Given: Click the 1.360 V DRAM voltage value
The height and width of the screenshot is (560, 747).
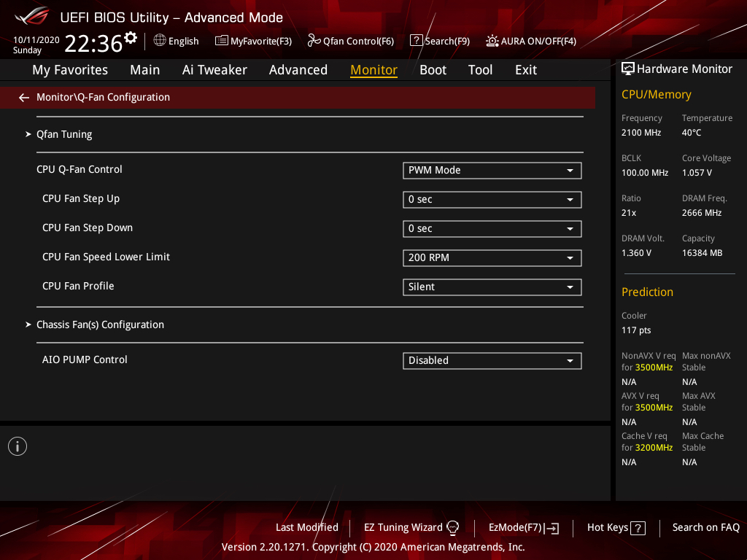Looking at the screenshot, I should coord(636,253).
